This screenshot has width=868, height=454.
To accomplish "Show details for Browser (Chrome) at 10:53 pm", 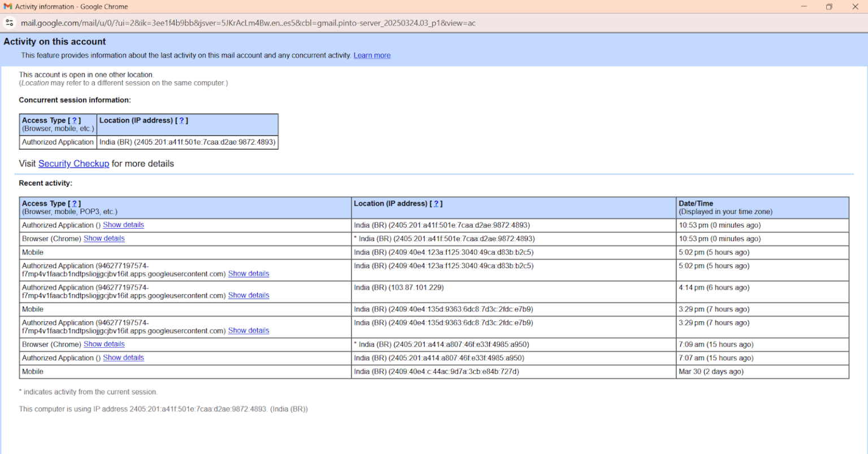I will [x=104, y=238].
